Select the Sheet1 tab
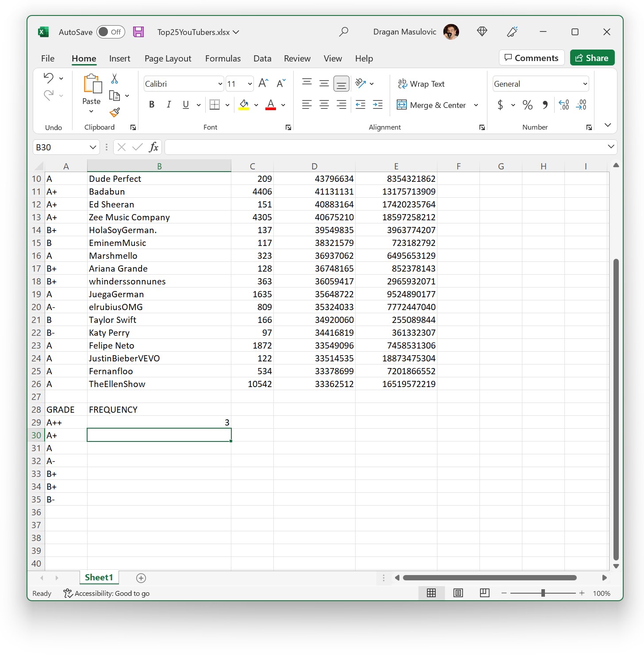This screenshot has height=656, width=644. coord(99,577)
